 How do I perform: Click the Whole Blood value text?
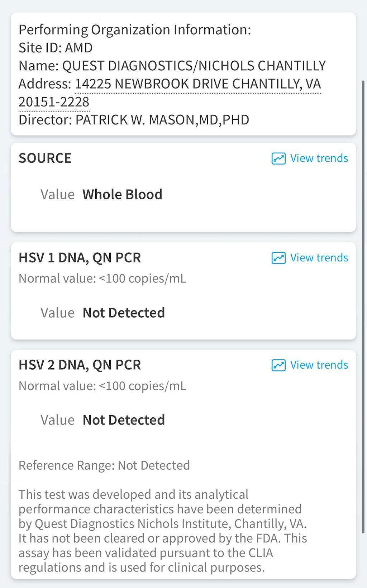123,195
